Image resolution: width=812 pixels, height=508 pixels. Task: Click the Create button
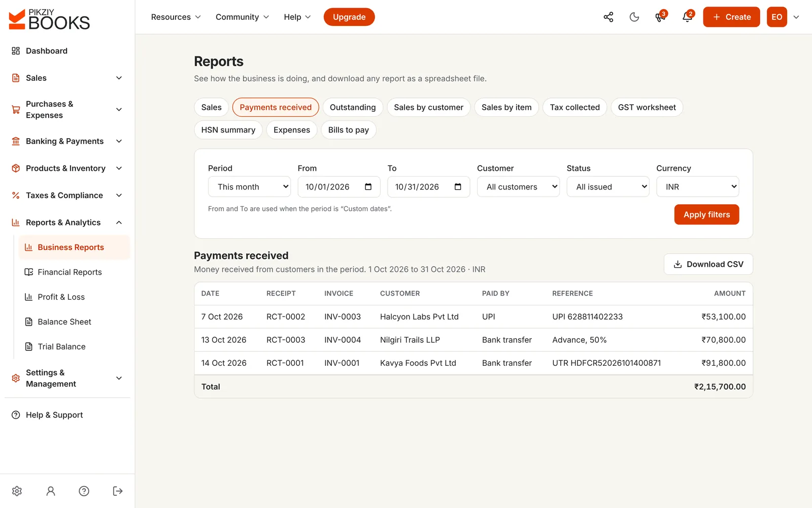coord(731,17)
